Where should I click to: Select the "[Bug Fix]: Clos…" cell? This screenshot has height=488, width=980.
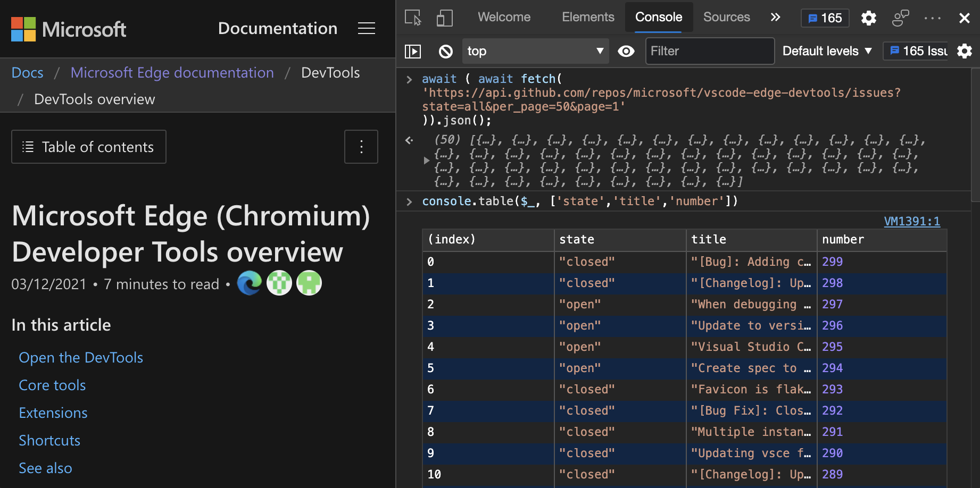[x=751, y=411]
